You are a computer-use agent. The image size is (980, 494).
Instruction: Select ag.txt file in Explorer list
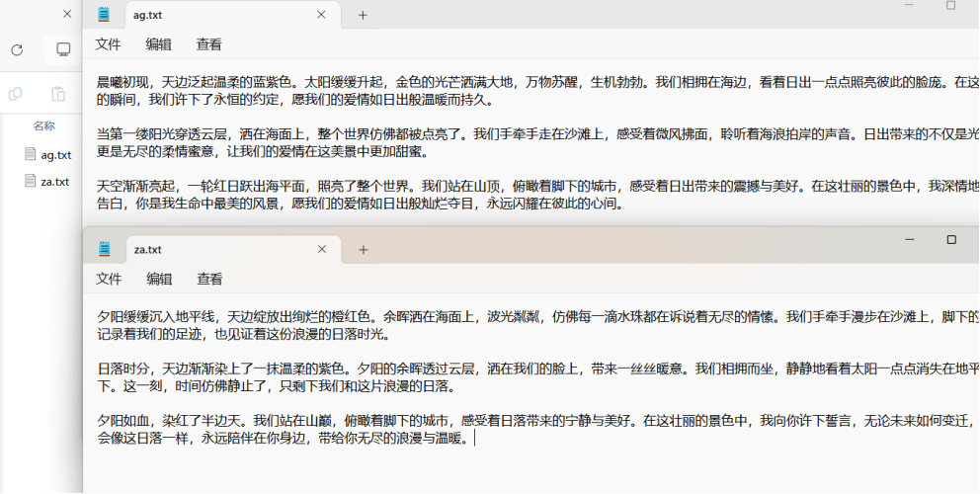point(48,154)
